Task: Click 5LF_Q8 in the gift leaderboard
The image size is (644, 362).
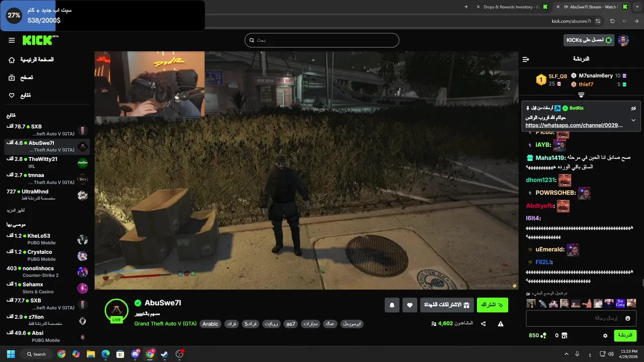Action: pos(557,76)
